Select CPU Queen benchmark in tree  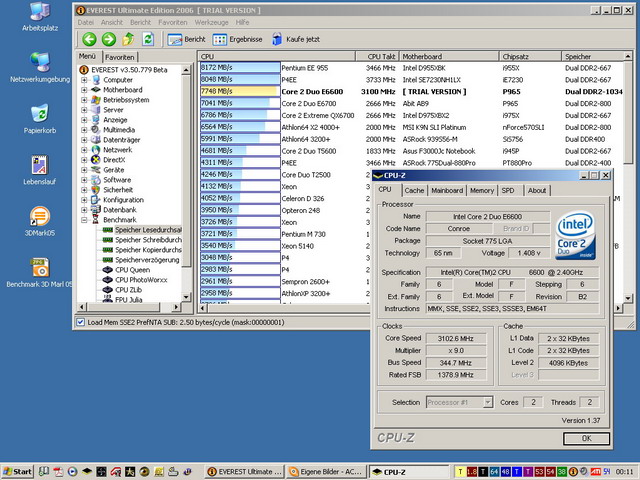pos(131,269)
